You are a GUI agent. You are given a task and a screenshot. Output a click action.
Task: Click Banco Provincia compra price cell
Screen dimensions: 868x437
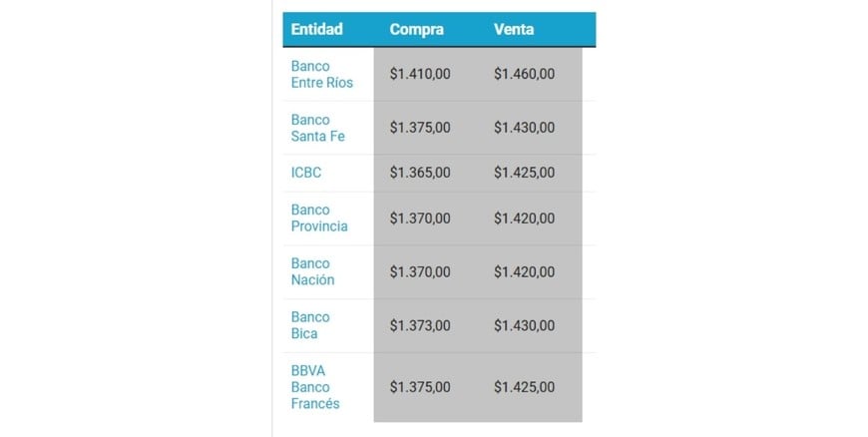pos(420,218)
